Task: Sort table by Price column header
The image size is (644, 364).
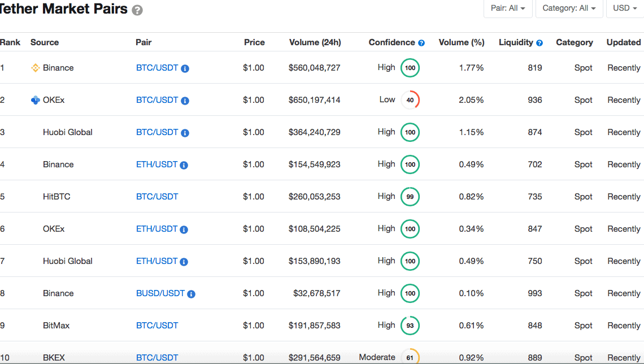Action: click(254, 42)
